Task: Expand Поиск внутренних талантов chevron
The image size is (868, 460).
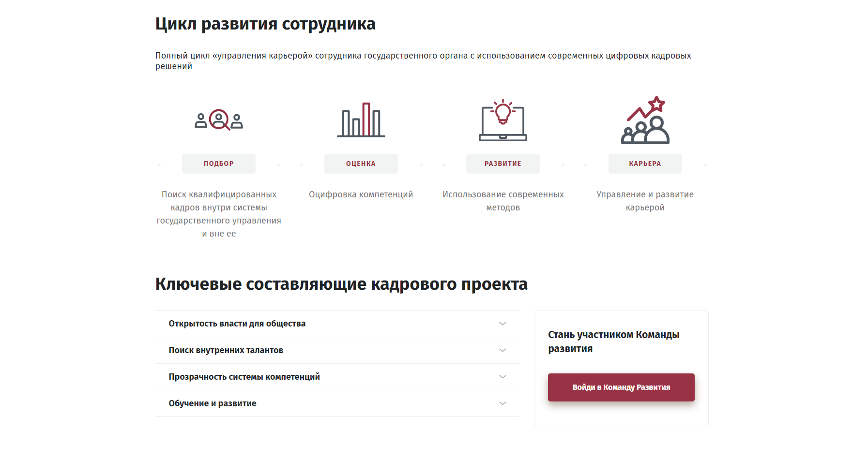Action: [503, 350]
